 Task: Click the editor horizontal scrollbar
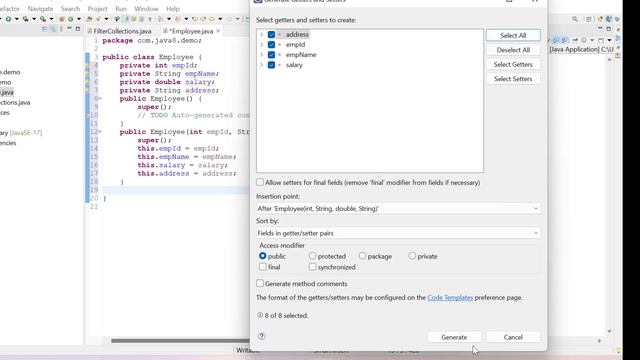click(x=180, y=340)
